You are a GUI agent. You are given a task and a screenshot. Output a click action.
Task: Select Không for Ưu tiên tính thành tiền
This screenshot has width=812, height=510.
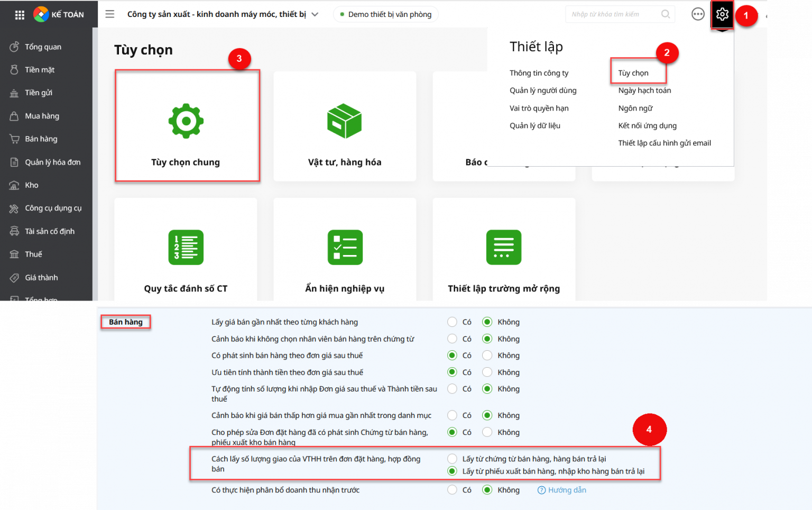(487, 372)
